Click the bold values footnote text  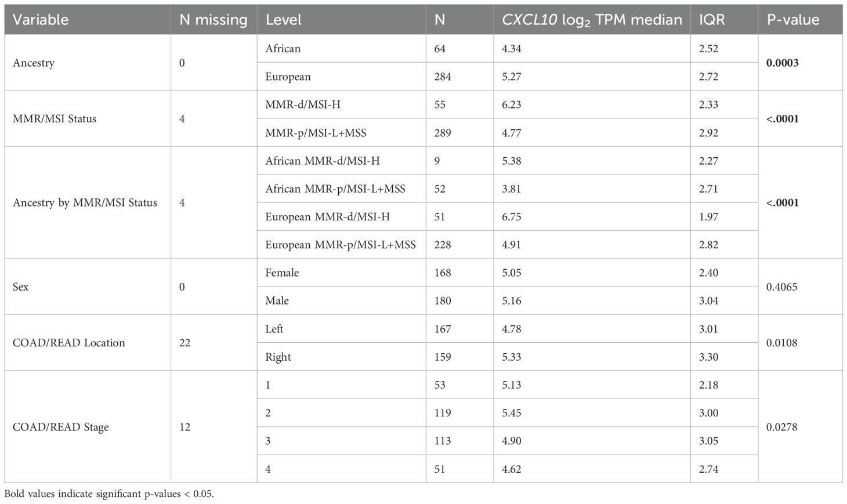click(x=109, y=495)
